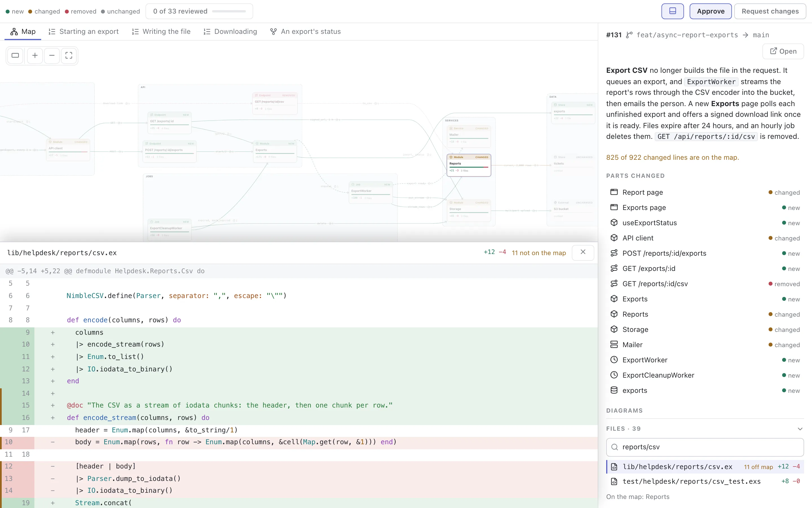This screenshot has width=812, height=508.
Task: Zoom out on the map
Action: pyautogui.click(x=52, y=55)
